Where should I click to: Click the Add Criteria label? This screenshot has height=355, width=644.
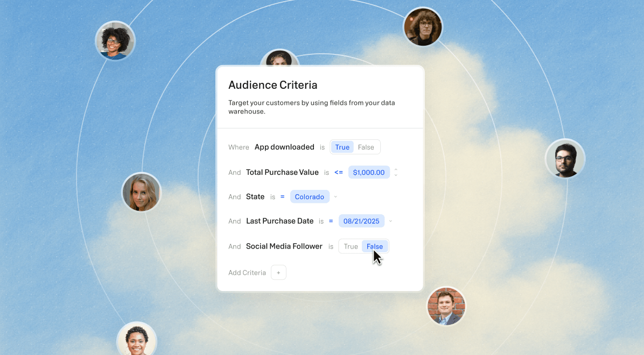[x=247, y=273]
